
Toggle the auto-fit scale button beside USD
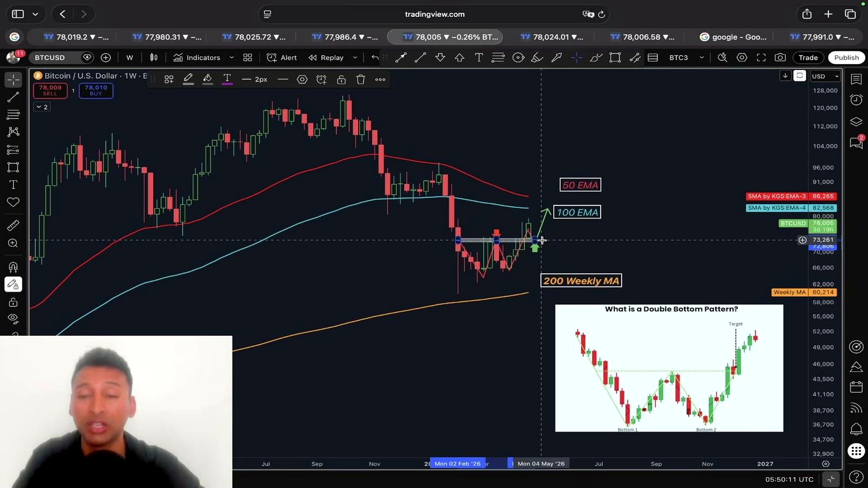(800, 76)
